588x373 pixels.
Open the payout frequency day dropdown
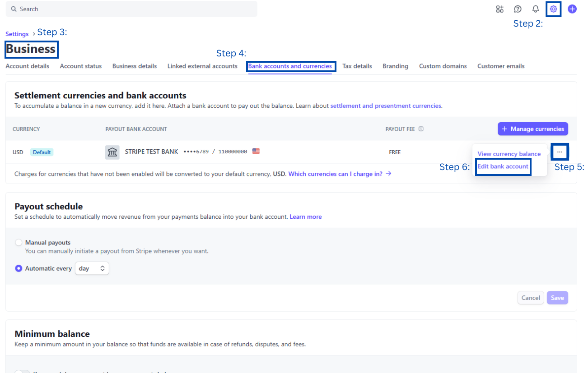point(92,268)
